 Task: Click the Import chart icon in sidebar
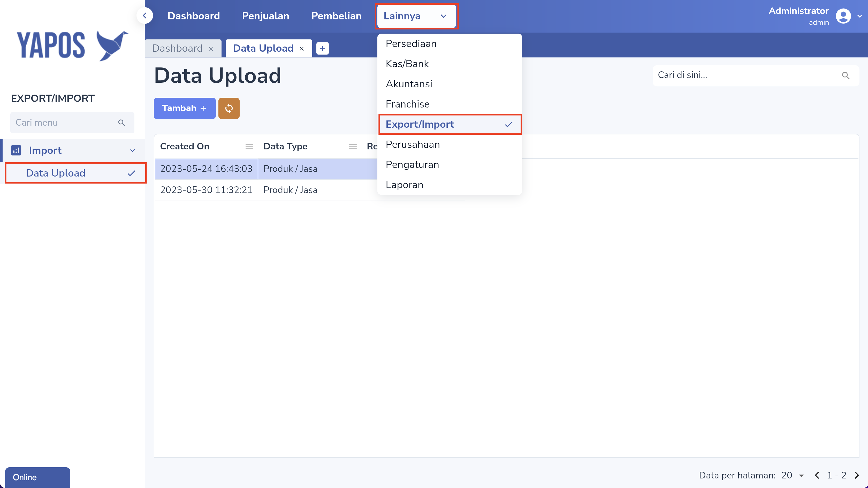[x=16, y=150]
